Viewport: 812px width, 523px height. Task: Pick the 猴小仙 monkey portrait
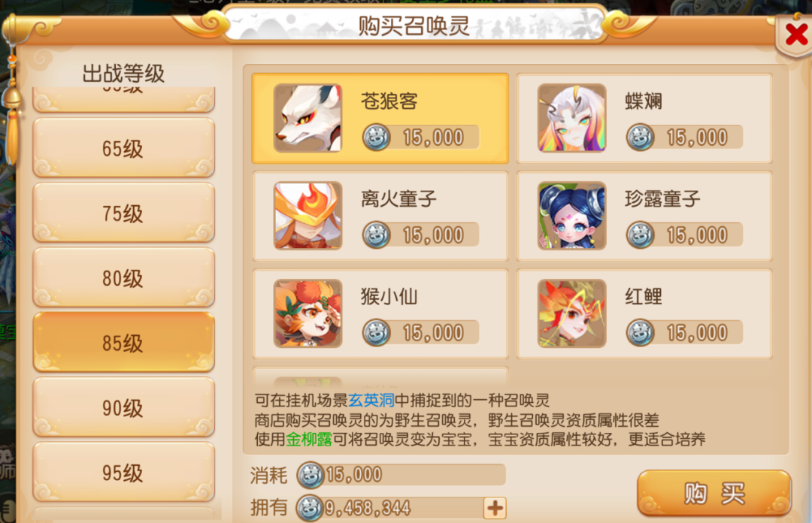click(x=308, y=313)
